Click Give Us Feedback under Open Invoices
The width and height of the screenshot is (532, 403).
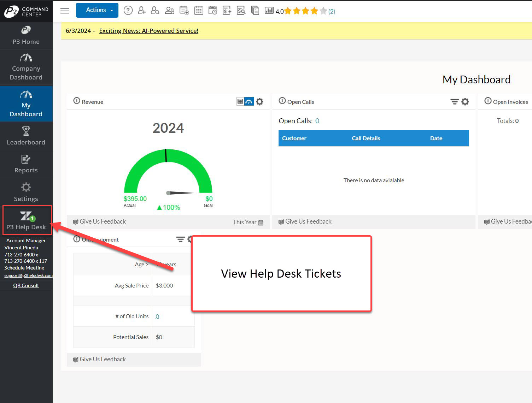pos(508,221)
